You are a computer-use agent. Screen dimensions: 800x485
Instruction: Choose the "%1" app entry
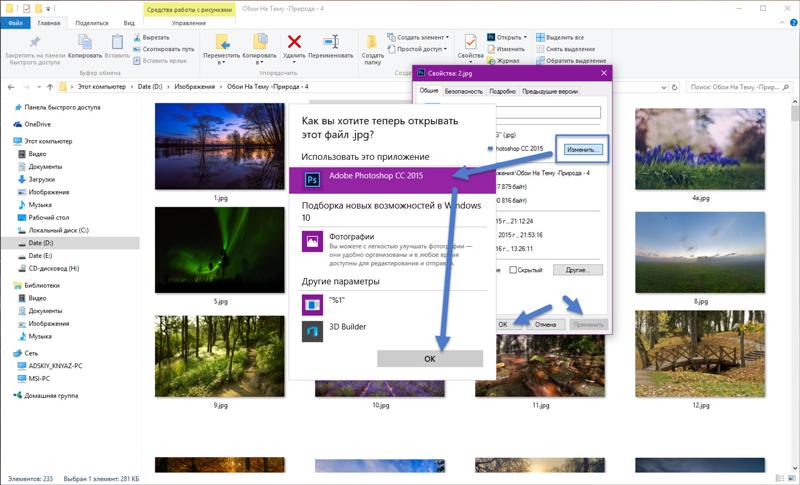point(392,304)
